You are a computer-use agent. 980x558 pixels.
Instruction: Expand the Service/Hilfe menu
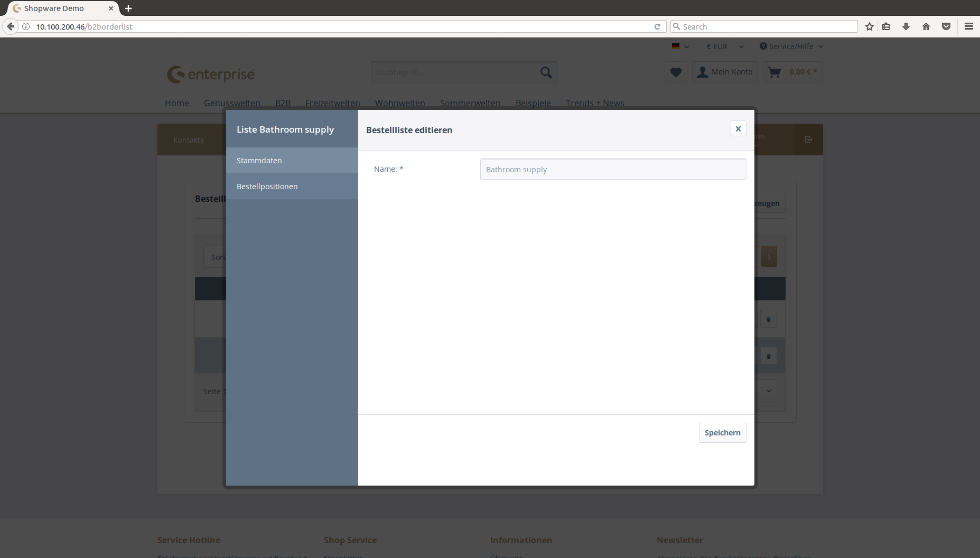coord(791,46)
